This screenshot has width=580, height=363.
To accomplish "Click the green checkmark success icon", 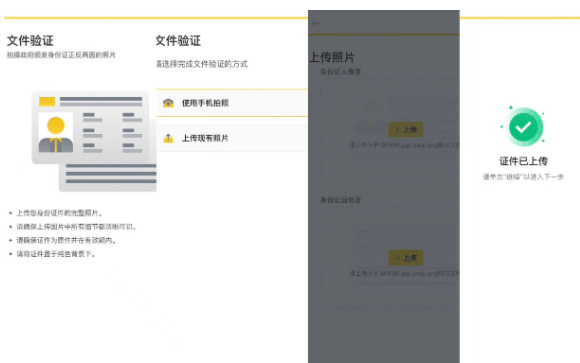I will click(523, 127).
